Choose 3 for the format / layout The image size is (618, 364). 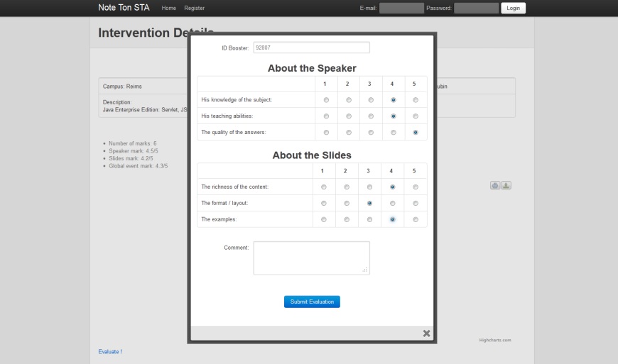pos(369,204)
